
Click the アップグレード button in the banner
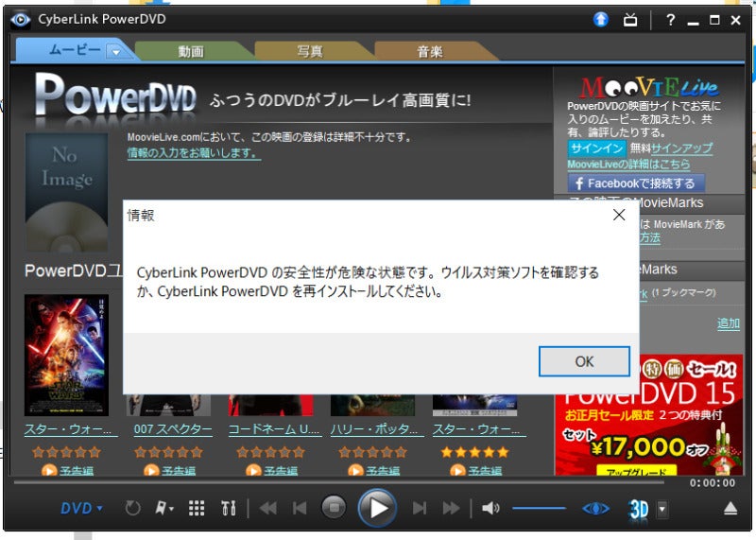coord(636,471)
